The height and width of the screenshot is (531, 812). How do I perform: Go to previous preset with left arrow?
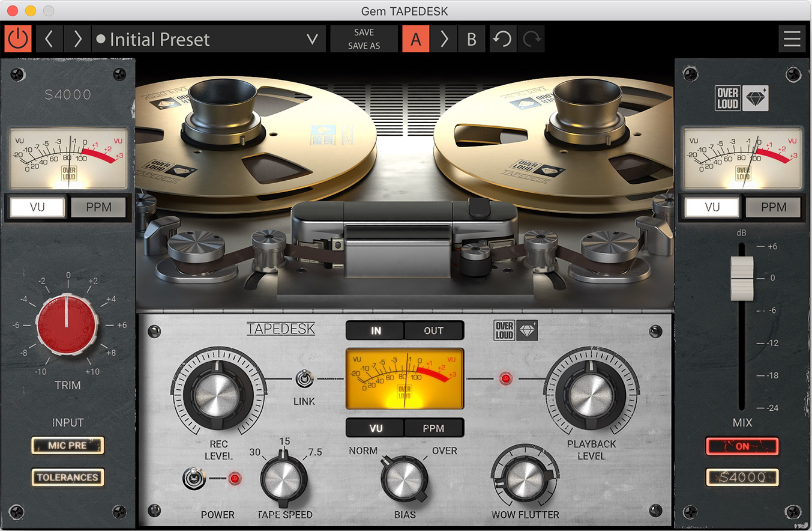click(49, 39)
